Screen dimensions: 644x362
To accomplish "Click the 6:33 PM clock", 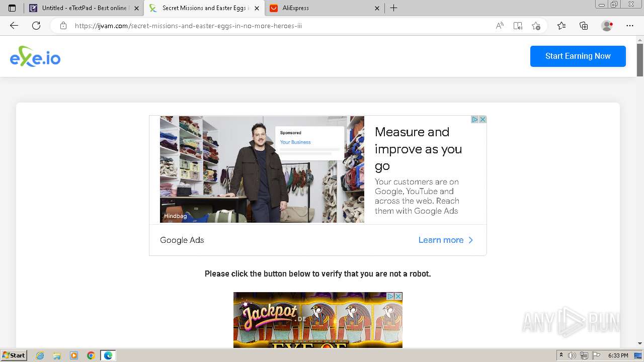I will click(x=618, y=355).
